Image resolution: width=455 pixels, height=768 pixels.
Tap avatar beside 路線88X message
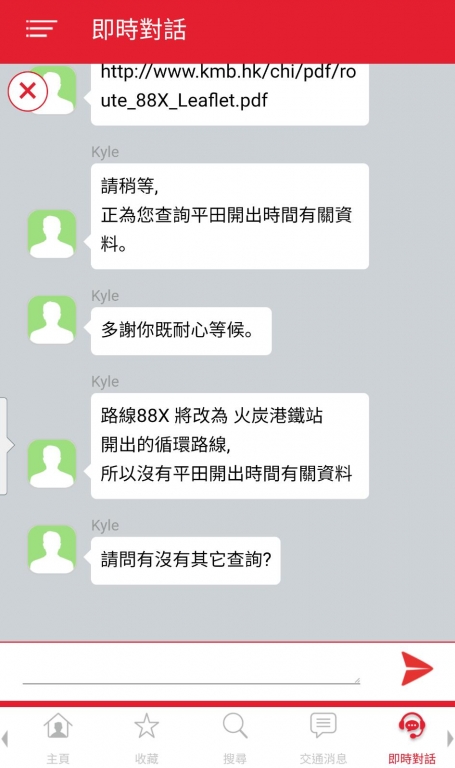pyautogui.click(x=52, y=463)
